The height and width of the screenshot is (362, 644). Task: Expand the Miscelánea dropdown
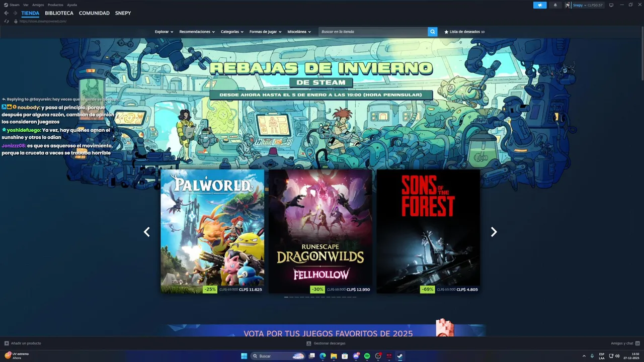coord(299,32)
